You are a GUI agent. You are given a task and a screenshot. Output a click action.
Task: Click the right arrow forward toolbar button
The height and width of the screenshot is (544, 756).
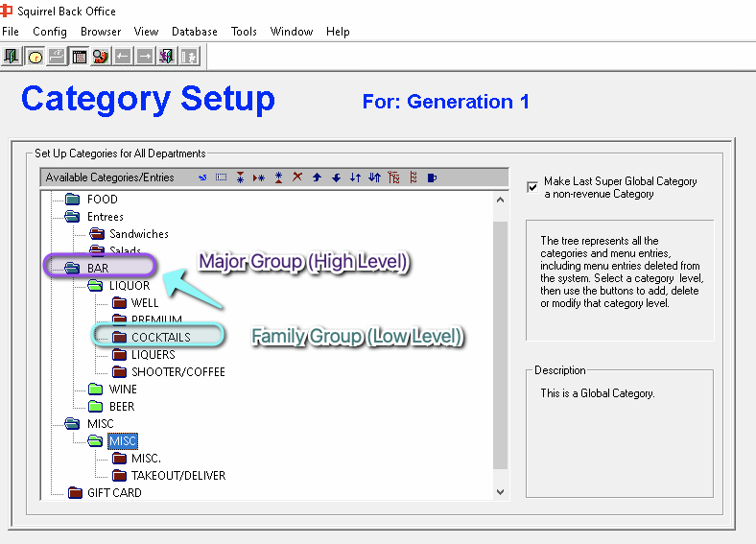tap(145, 57)
